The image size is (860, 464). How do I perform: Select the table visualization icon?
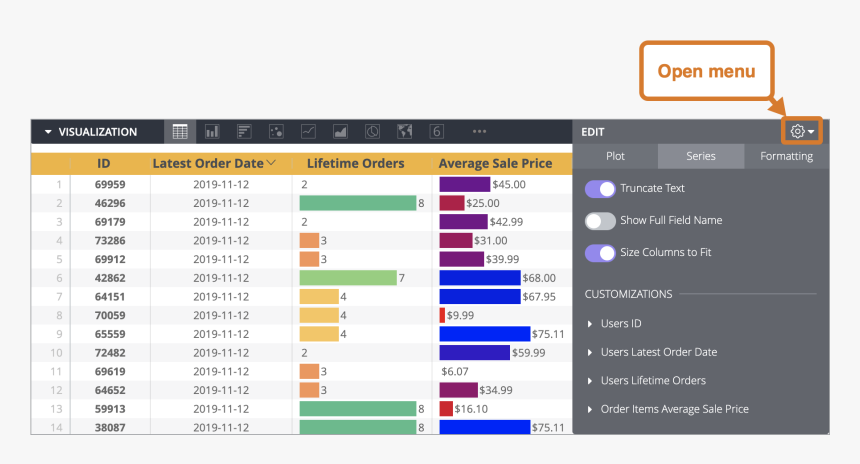pyautogui.click(x=180, y=131)
